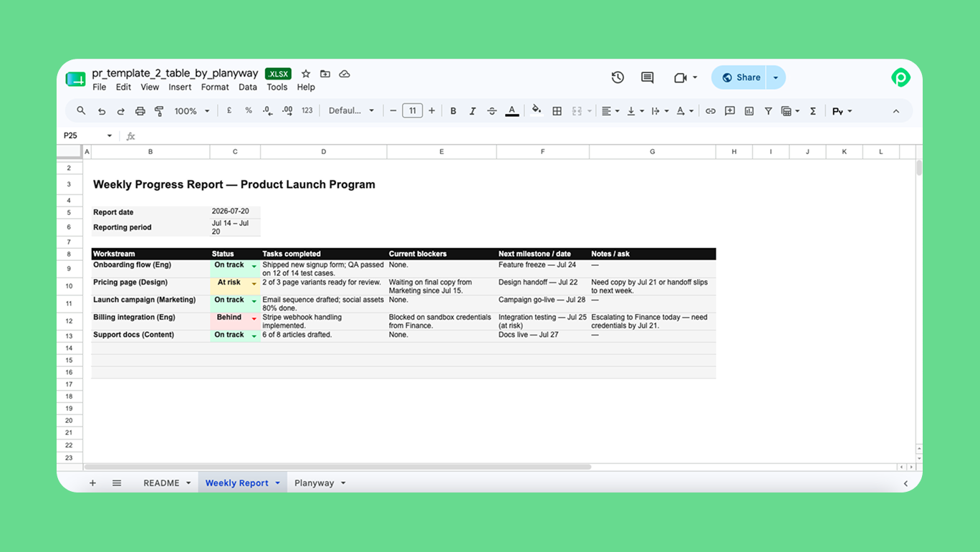980x552 pixels.
Task: Open Status dropdown for Pricing page row
Action: click(x=254, y=284)
